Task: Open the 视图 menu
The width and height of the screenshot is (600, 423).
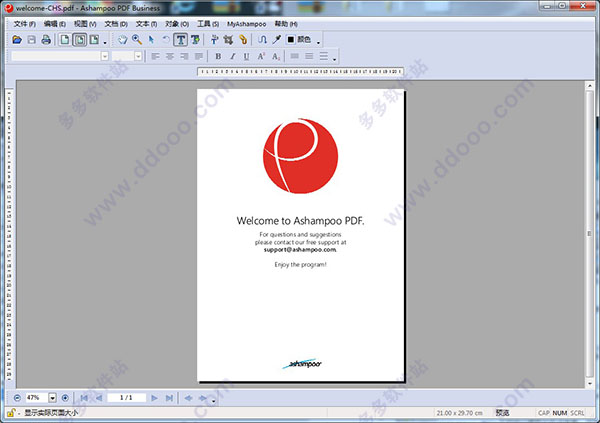Action: click(x=85, y=24)
